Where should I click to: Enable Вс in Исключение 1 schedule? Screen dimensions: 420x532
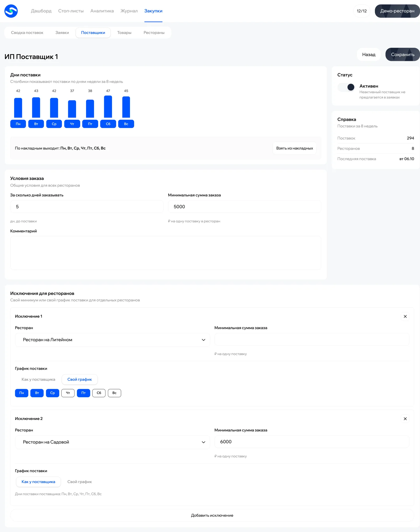[x=114, y=393]
